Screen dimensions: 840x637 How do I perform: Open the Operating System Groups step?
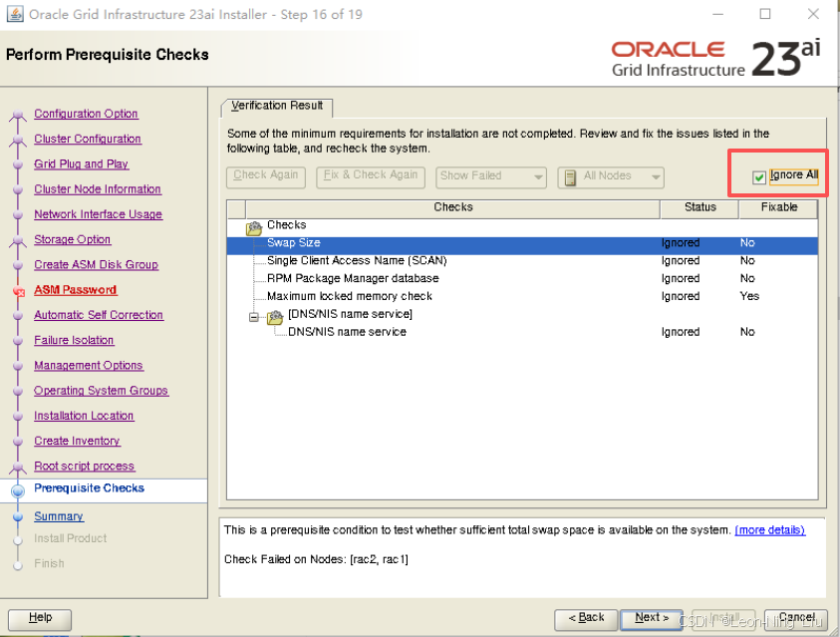102,391
